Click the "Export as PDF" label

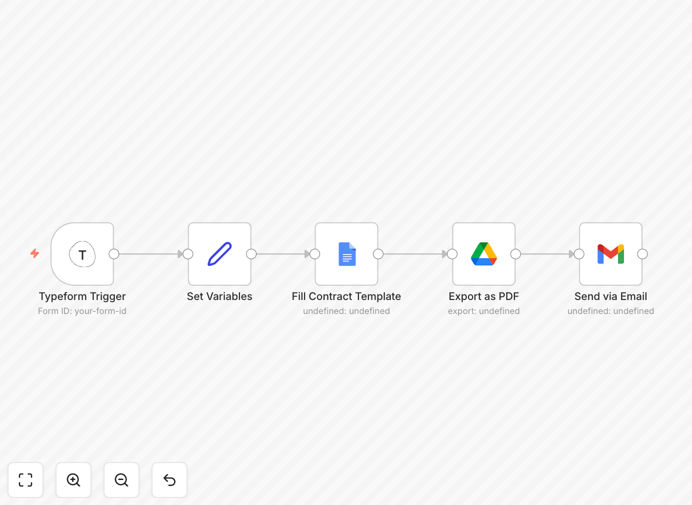pyautogui.click(x=484, y=296)
